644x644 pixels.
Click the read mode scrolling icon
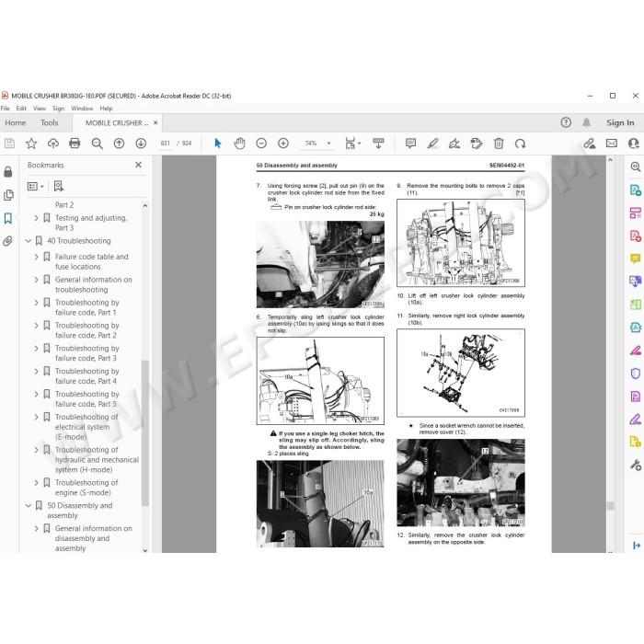378,144
